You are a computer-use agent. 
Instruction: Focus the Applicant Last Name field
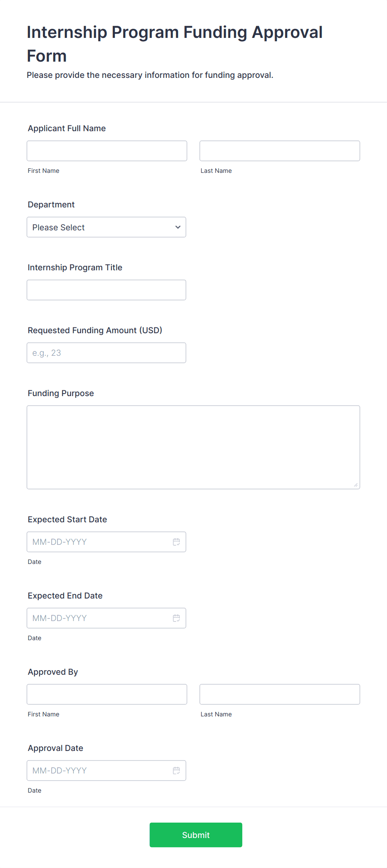click(x=280, y=151)
